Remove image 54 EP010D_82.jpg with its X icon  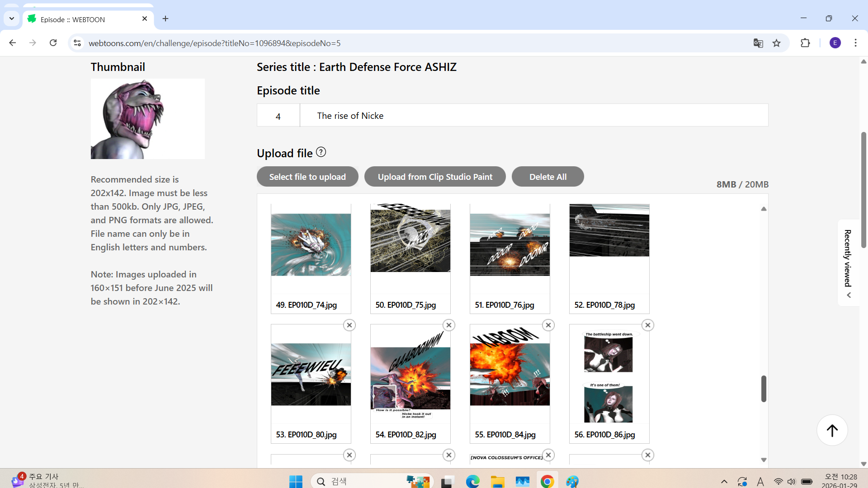tap(448, 325)
